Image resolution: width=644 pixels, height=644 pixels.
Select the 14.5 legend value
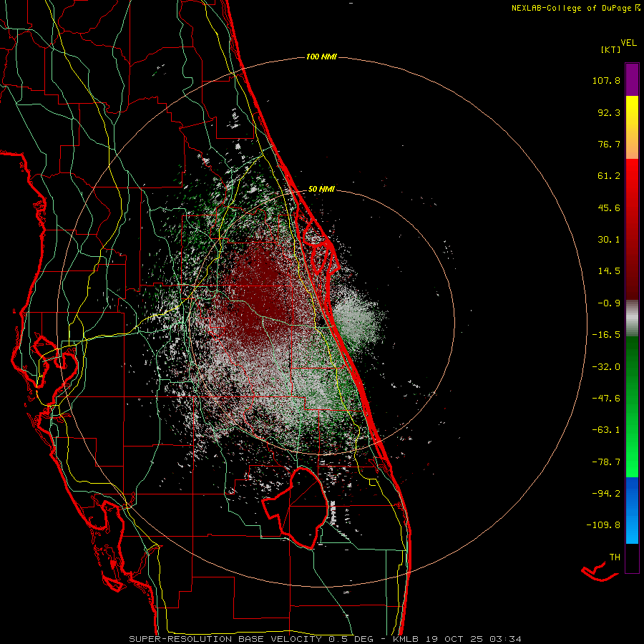[609, 271]
